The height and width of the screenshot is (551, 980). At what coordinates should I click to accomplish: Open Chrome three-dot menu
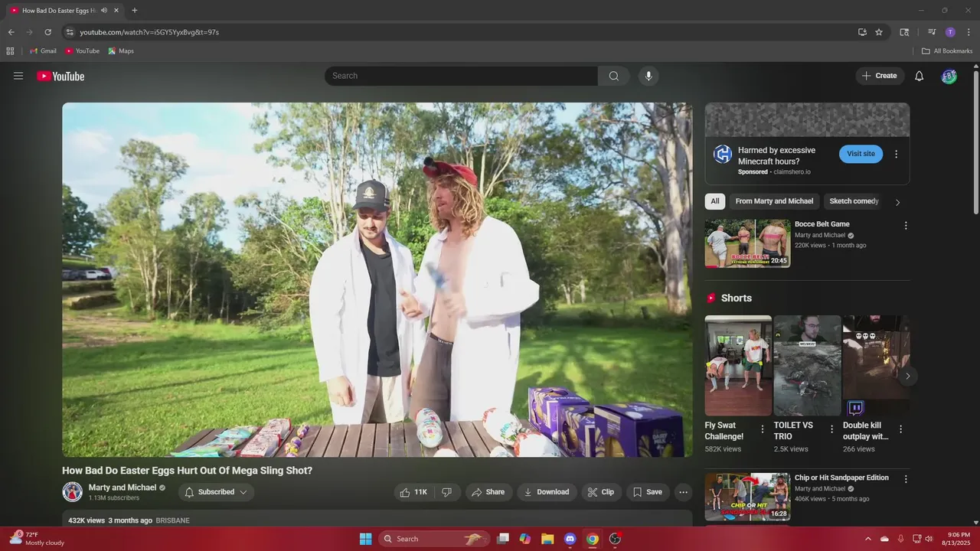click(x=969, y=32)
